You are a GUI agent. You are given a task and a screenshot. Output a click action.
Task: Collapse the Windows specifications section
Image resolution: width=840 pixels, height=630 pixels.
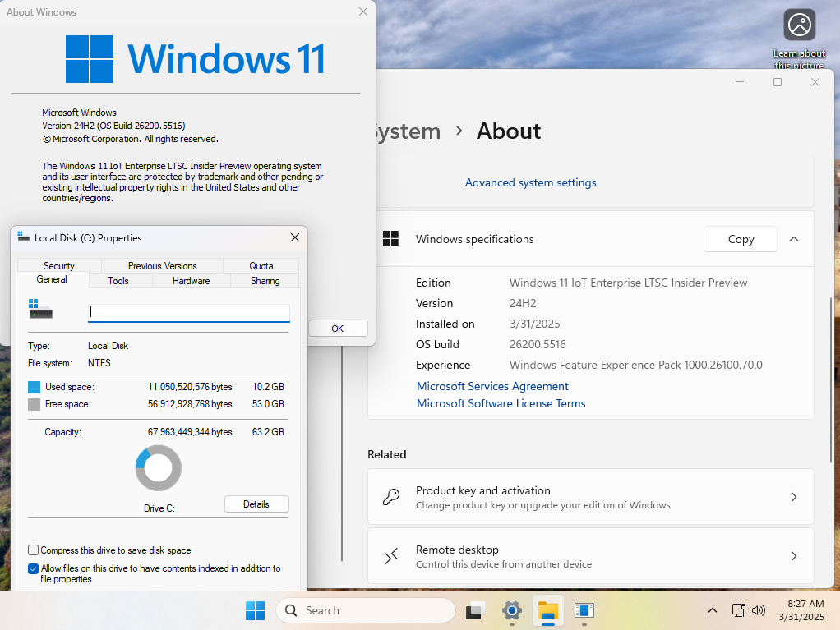[x=794, y=239]
